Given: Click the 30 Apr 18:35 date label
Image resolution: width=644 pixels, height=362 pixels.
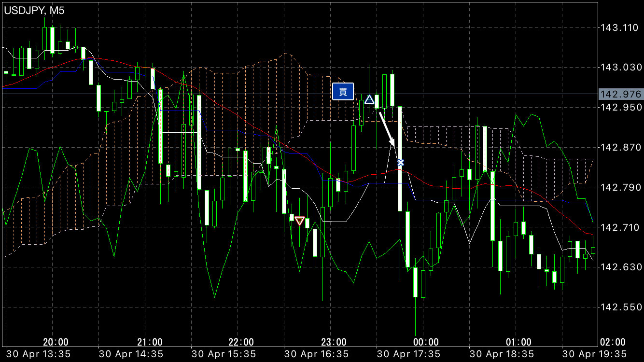Looking at the screenshot, I should coord(502,354).
